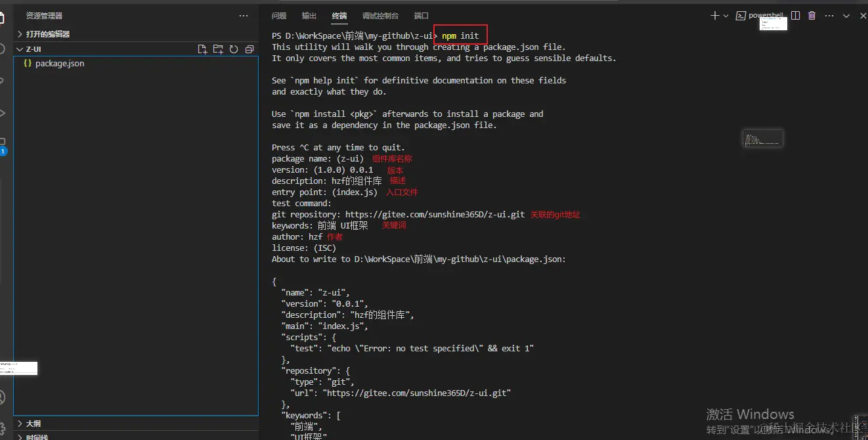Click JSON line "main": "index.js"
This screenshot has height=440, width=868.
[x=324, y=326]
